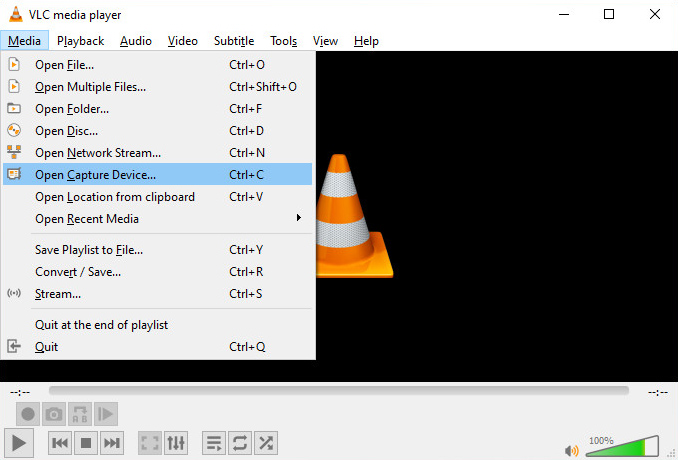Open the Subtitle menu

coord(234,41)
